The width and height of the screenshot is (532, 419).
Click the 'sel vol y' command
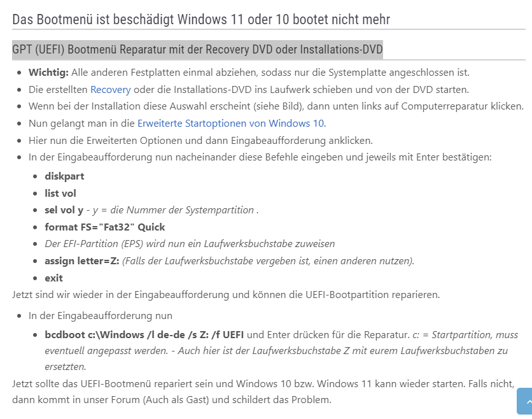tap(64, 209)
